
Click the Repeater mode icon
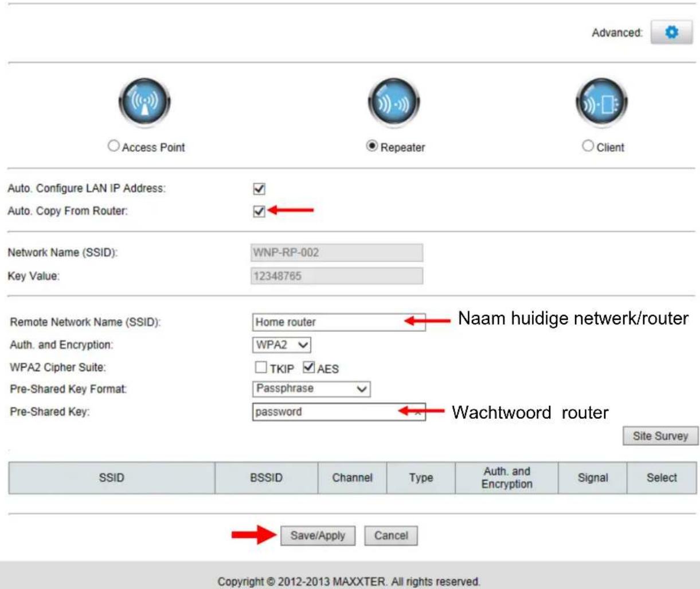(394, 103)
